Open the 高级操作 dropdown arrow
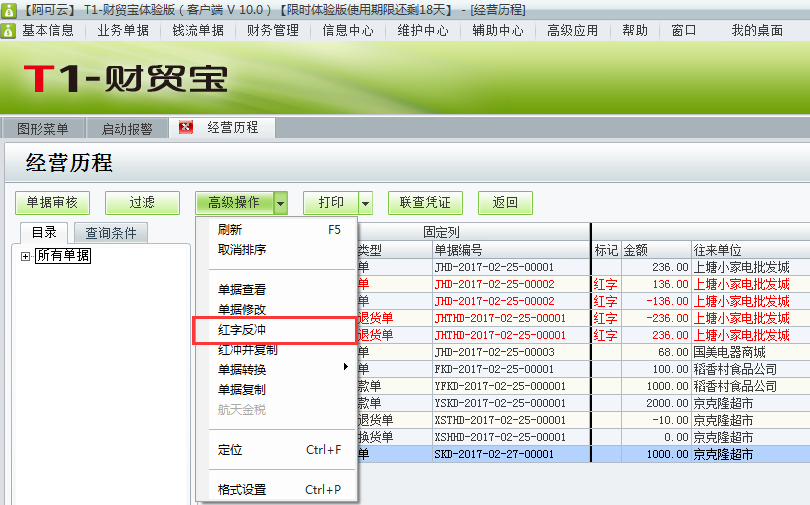The height and width of the screenshot is (505, 810). click(280, 203)
